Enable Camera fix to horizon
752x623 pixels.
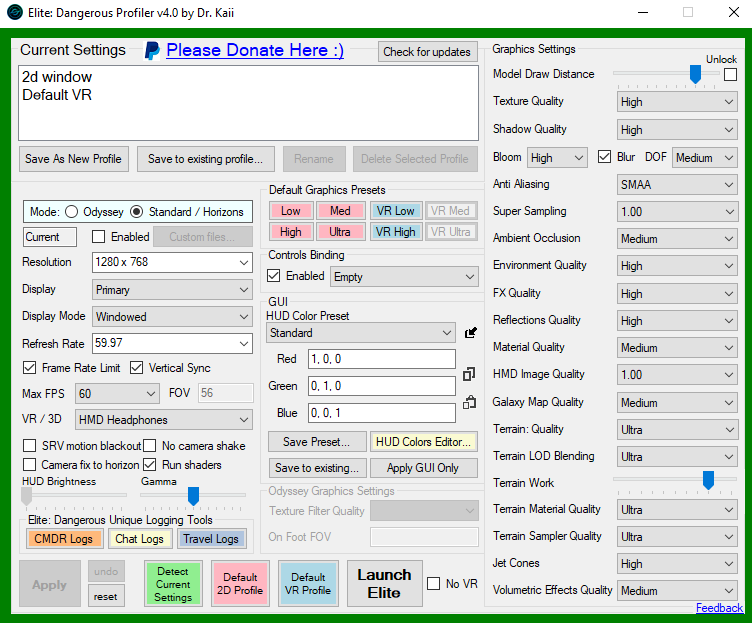pos(29,465)
